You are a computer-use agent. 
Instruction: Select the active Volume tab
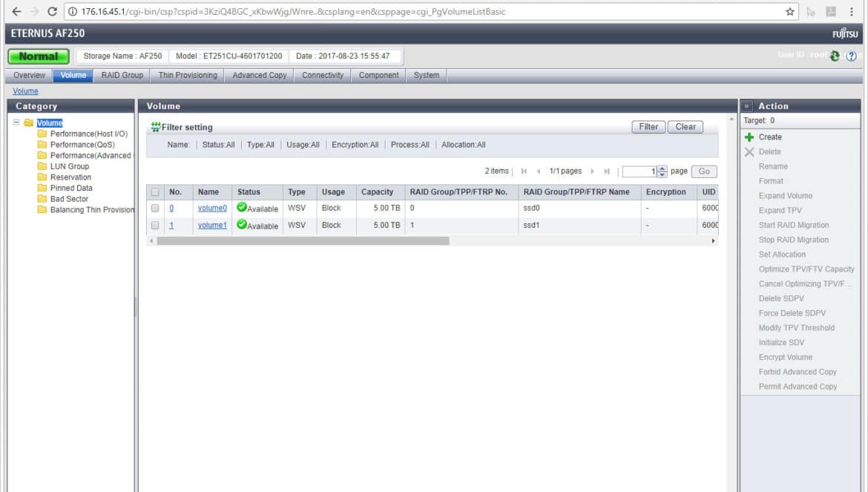tap(73, 75)
